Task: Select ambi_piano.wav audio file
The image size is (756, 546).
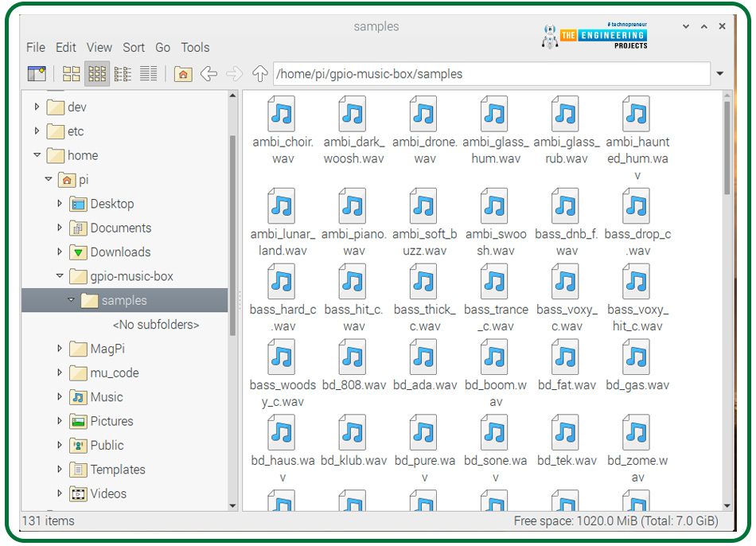Action: coord(353,222)
